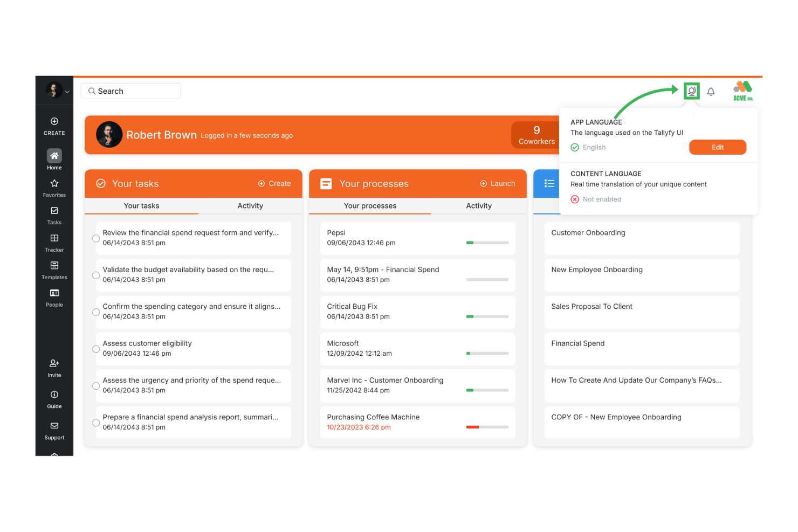
Task: Click the Edit app language button
Action: click(718, 147)
